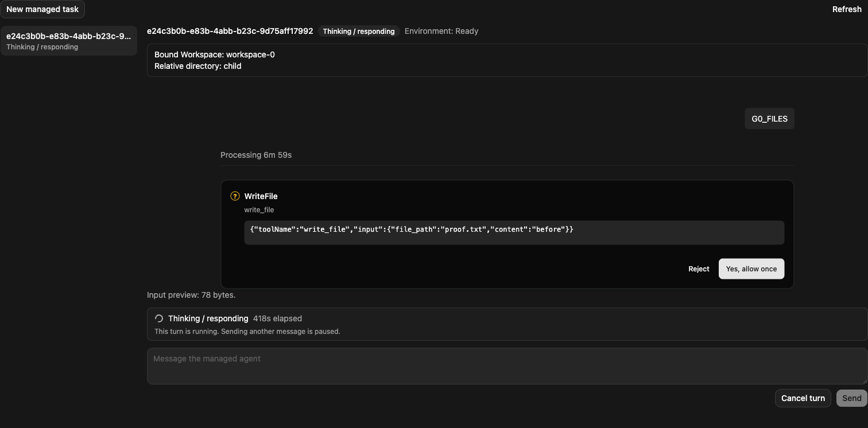Click the write_file JSON input code block
This screenshot has height=428, width=868.
tap(514, 232)
